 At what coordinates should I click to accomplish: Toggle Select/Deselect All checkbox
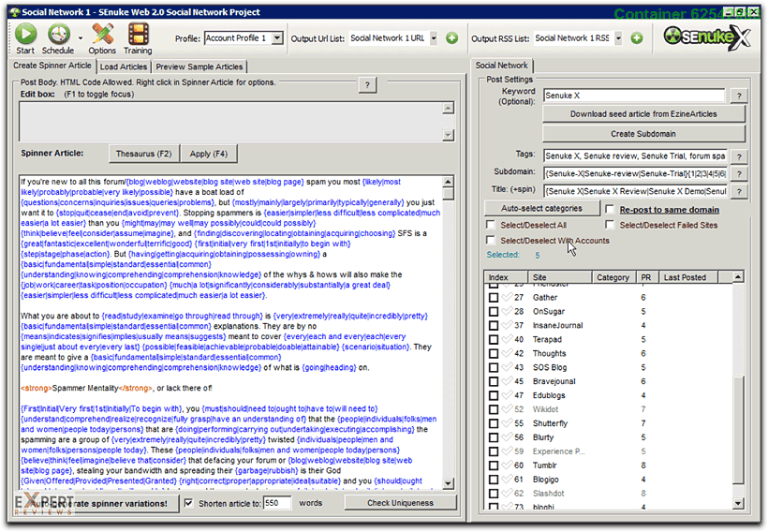point(490,225)
